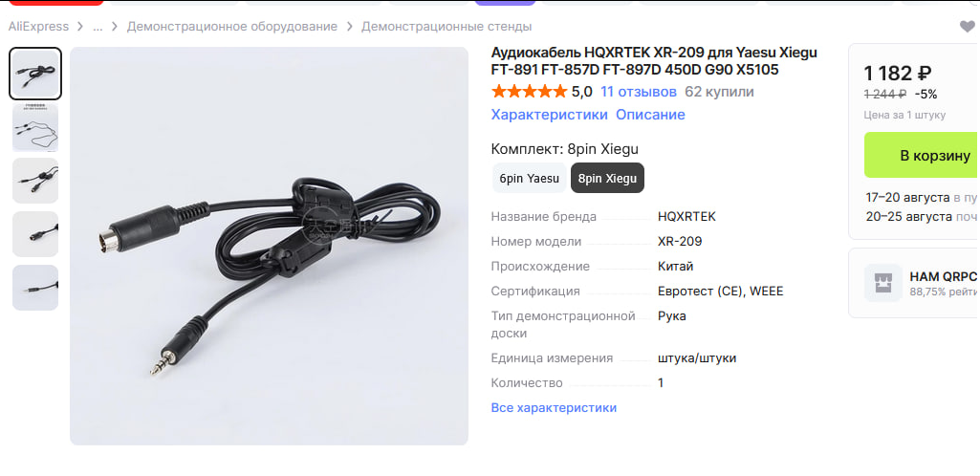Select the fifth thumbnail showing audio jack
Image resolution: width=980 pixels, height=476 pixels.
[x=35, y=288]
